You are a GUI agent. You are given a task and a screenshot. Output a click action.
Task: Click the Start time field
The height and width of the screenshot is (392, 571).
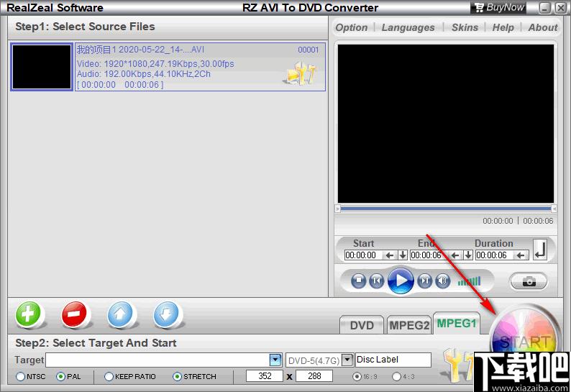(364, 255)
